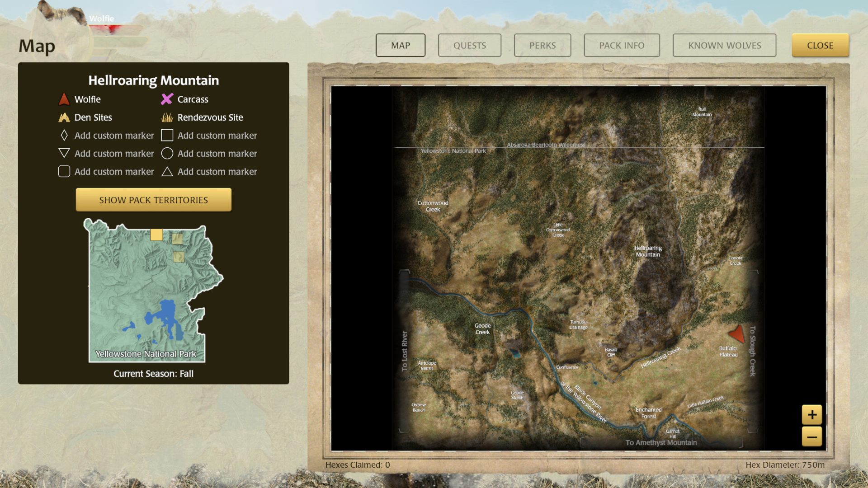868x488 pixels.
Task: Select the circle custom marker icon
Action: [167, 154]
